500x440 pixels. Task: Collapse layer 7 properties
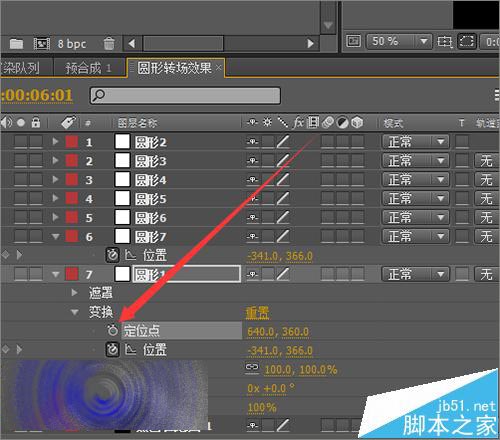55,274
